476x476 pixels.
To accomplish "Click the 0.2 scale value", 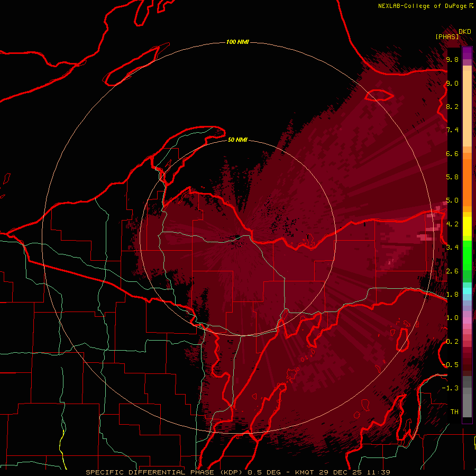I will pos(452,341).
